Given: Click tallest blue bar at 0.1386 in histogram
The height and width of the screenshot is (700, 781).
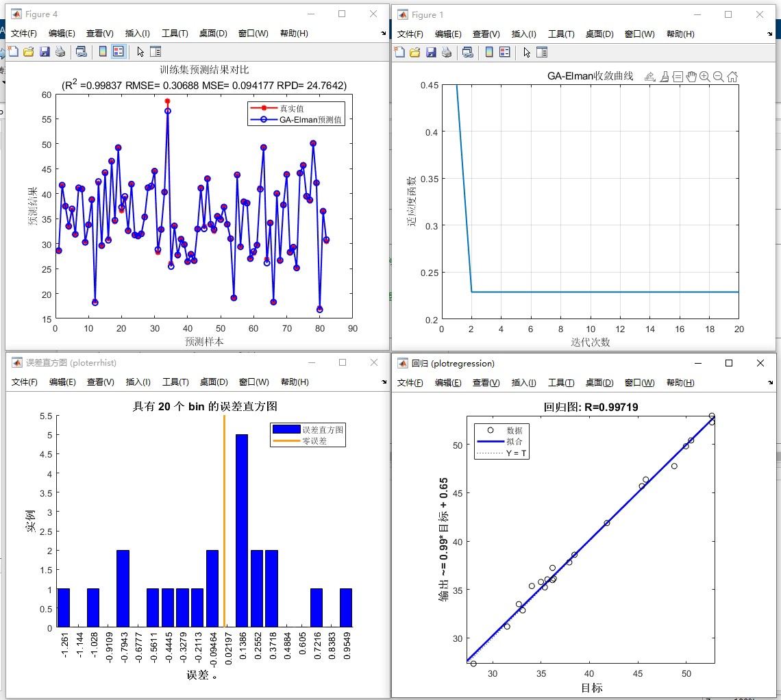Looking at the screenshot, I should 242,530.
